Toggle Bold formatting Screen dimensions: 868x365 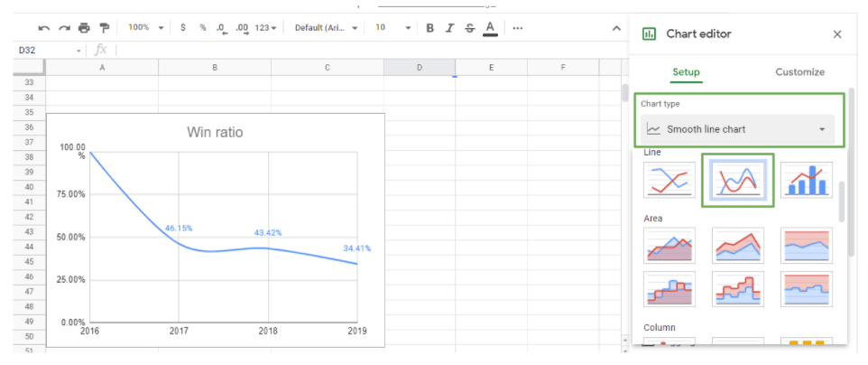(429, 28)
